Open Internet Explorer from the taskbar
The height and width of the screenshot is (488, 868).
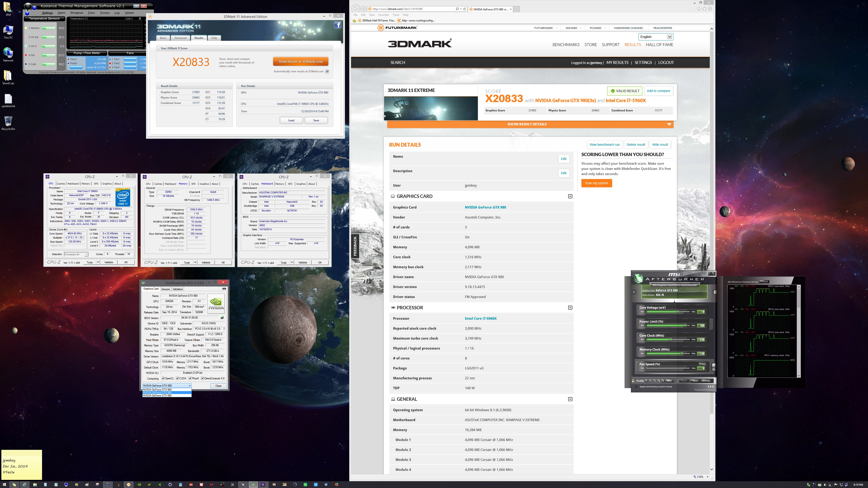coord(24,485)
